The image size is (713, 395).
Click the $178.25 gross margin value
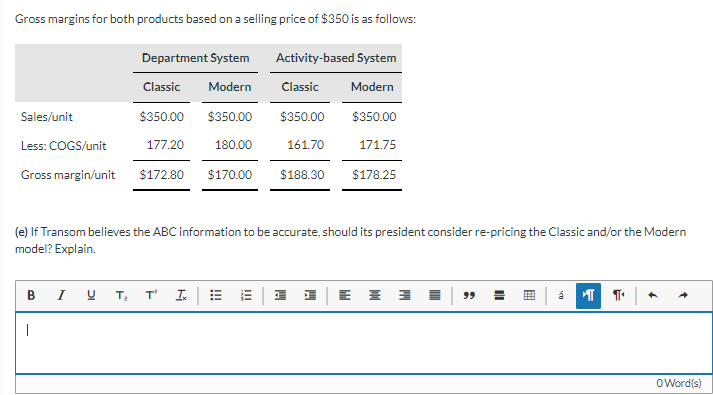coord(374,175)
